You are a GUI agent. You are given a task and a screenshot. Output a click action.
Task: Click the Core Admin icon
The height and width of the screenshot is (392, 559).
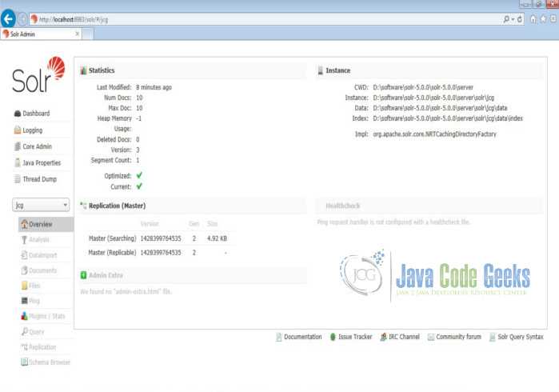click(18, 146)
